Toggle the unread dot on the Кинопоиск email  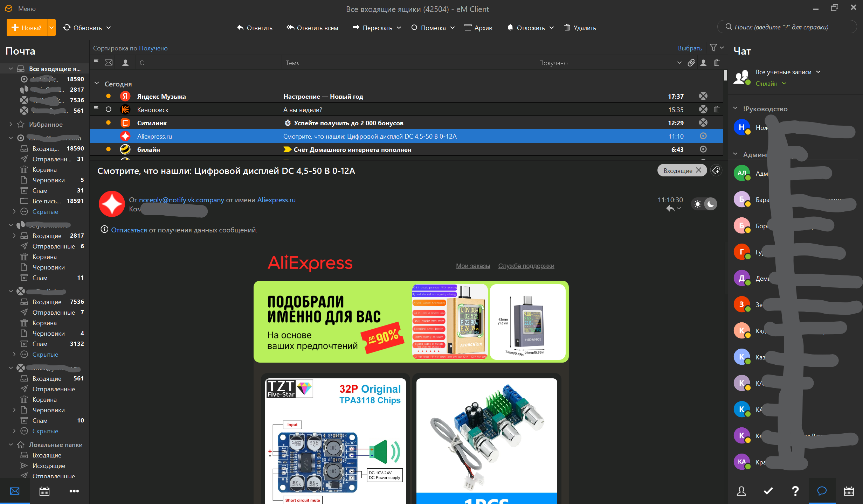tap(109, 110)
